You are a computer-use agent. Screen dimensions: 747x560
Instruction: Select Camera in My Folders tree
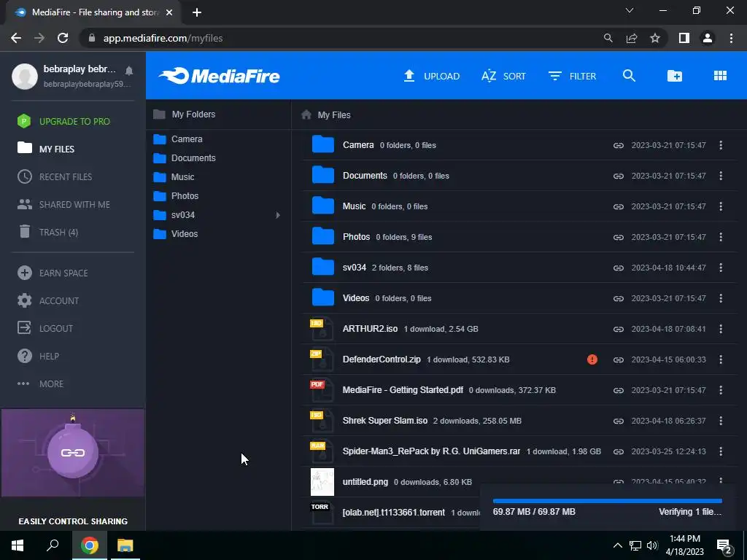point(178,139)
